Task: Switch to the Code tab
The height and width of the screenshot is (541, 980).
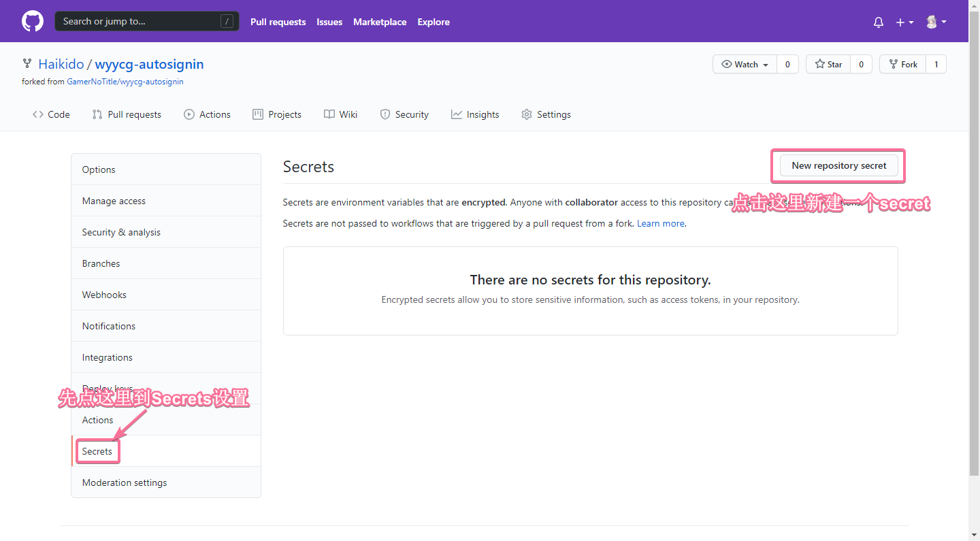Action: [51, 114]
